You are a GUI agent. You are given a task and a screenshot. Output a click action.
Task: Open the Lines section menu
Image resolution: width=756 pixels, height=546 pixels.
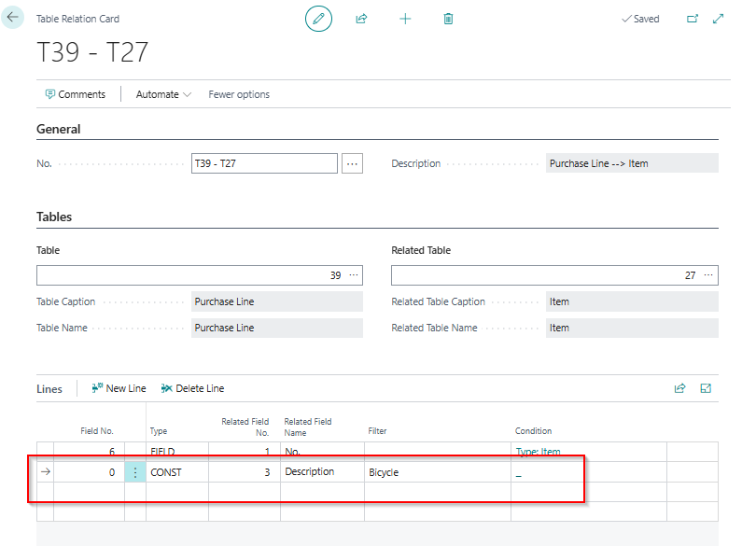pos(49,389)
